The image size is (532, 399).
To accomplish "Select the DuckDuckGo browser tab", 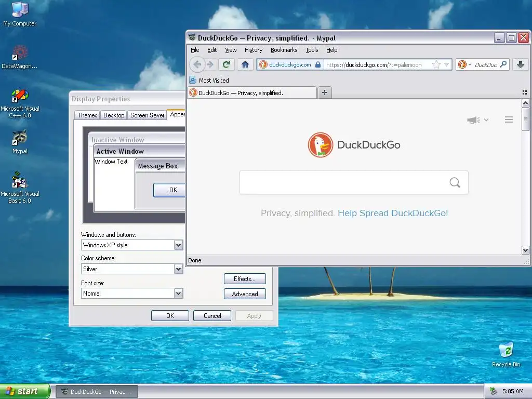I will 252,92.
